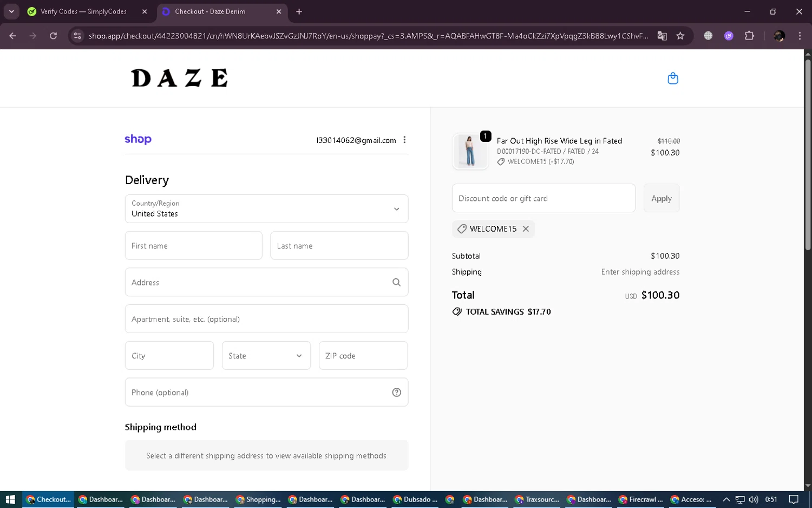Click the Discount code or gift card field
The height and width of the screenshot is (508, 812).
coord(543,198)
